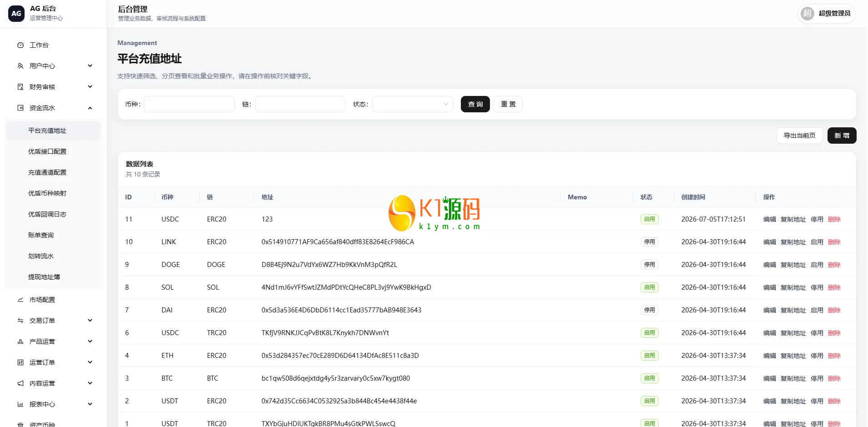
Task: Click the 内容运营 megaphone icon
Action: (20, 383)
